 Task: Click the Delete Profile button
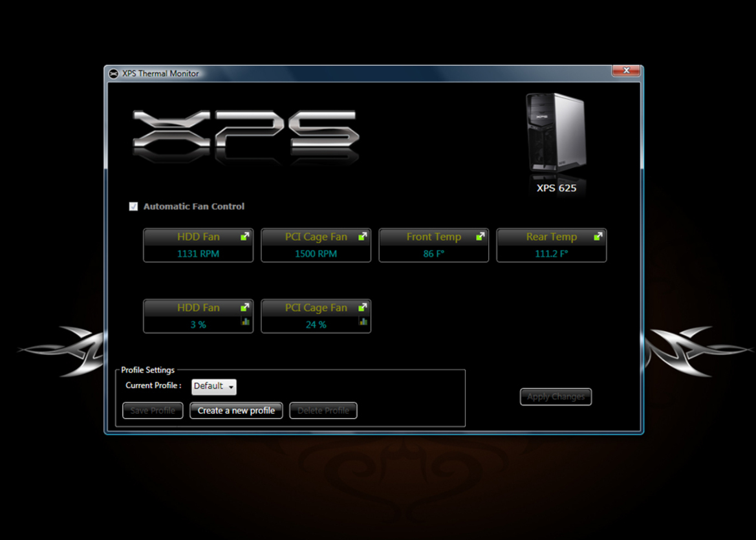click(323, 411)
